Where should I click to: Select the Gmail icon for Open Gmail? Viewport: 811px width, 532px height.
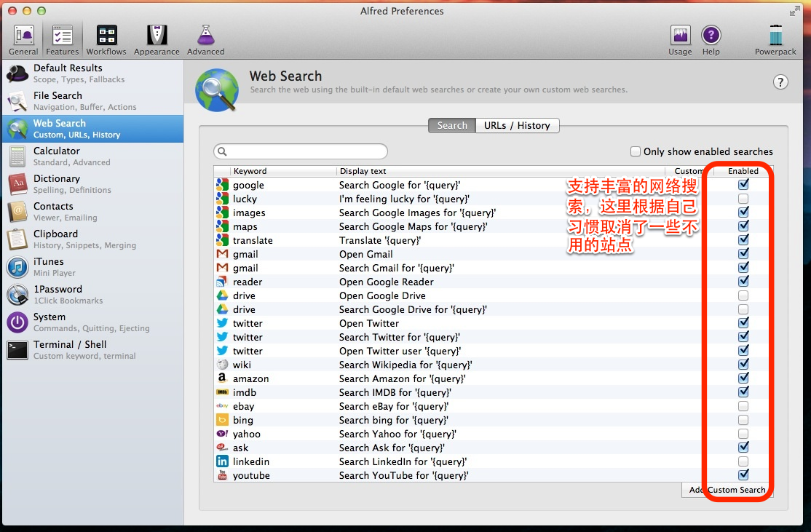(222, 254)
